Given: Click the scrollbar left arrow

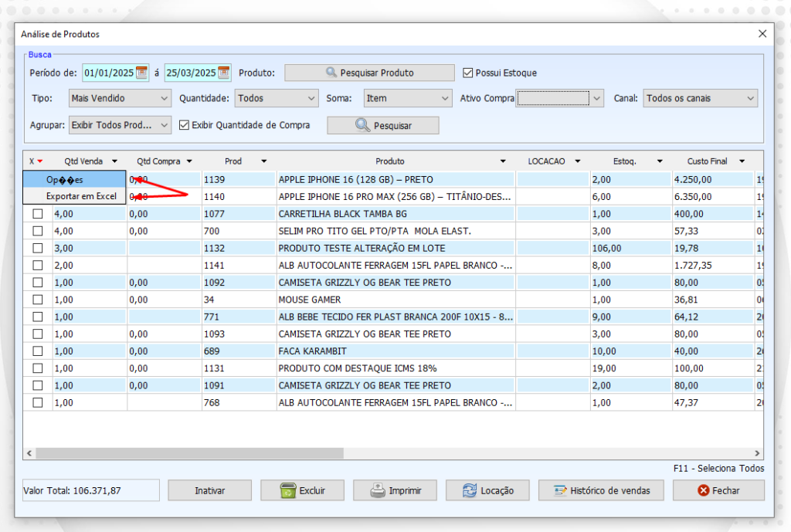Looking at the screenshot, I should click(x=29, y=453).
